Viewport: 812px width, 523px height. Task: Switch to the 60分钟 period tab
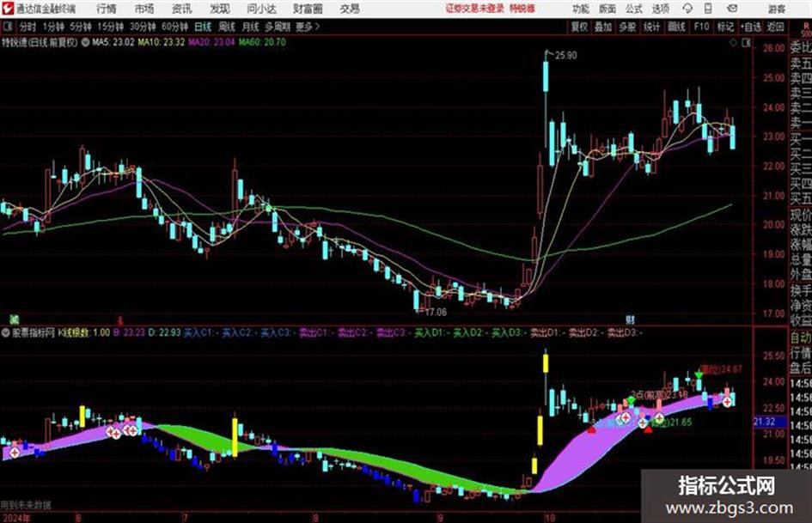[x=175, y=27]
